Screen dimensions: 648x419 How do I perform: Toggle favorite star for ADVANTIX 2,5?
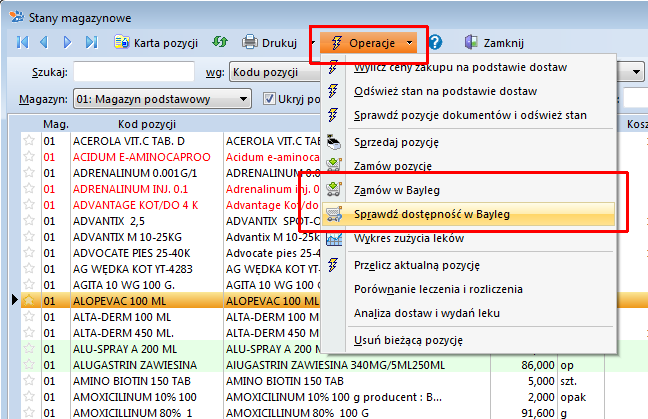[29, 220]
